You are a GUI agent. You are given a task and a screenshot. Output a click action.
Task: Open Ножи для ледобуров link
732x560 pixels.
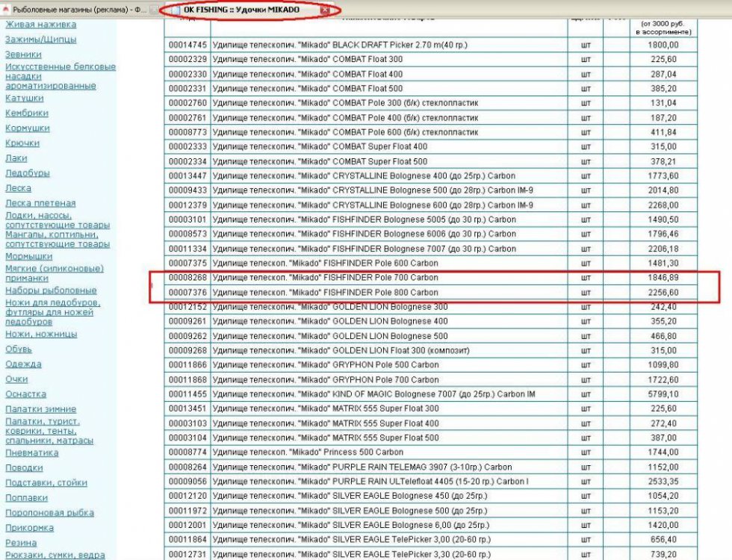point(53,312)
